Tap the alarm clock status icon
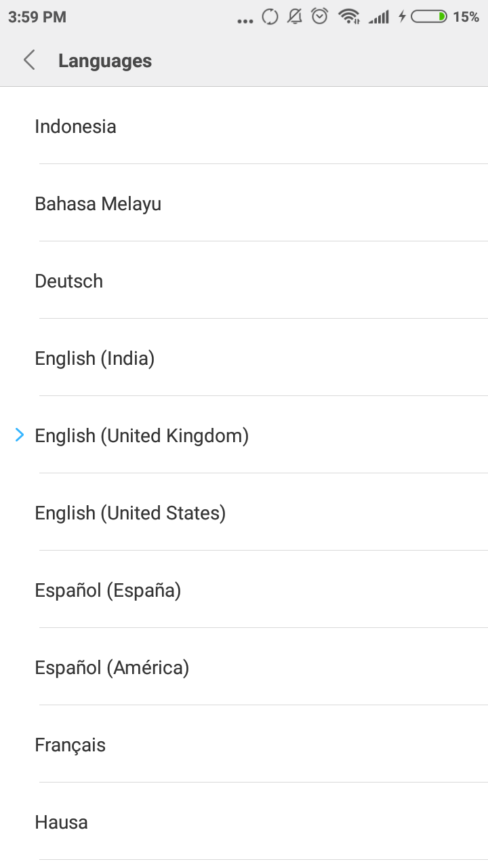 [x=319, y=16]
